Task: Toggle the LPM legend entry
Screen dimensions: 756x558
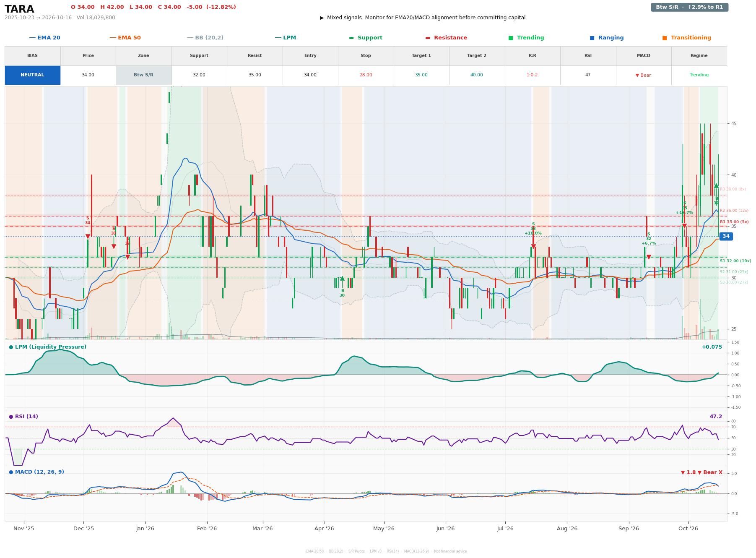Action: [x=286, y=38]
